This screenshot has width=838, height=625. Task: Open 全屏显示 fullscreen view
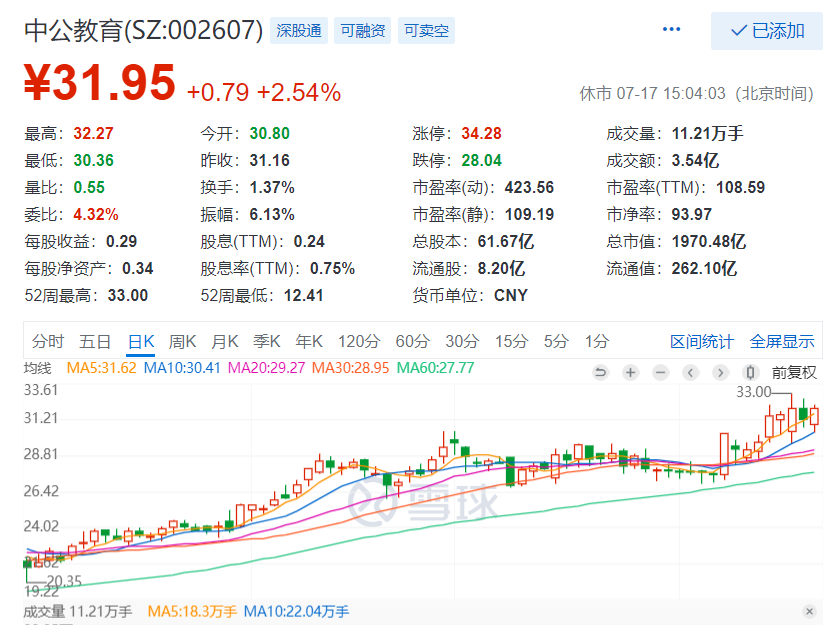coord(782,341)
